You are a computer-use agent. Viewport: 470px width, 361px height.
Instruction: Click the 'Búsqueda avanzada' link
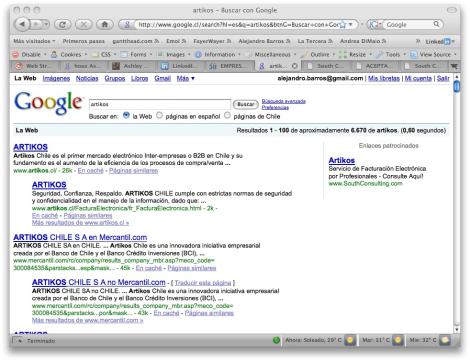(x=284, y=101)
